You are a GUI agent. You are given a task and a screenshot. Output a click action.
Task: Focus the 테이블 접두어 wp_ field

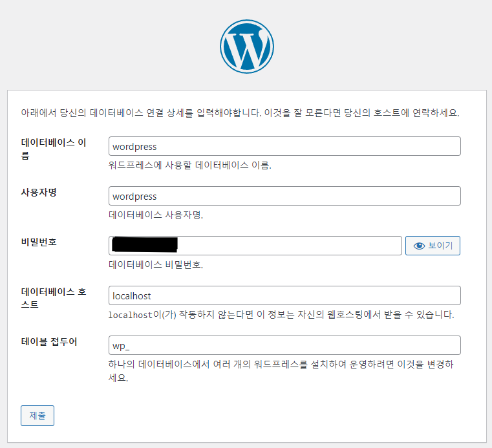click(x=284, y=345)
